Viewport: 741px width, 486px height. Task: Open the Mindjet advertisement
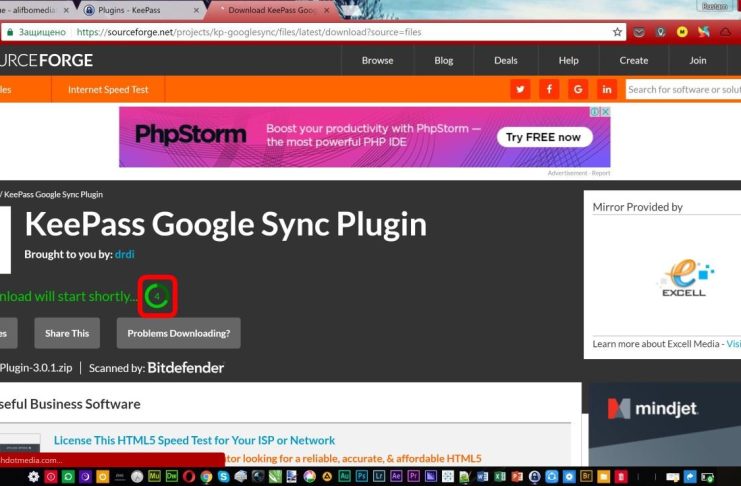point(664,424)
